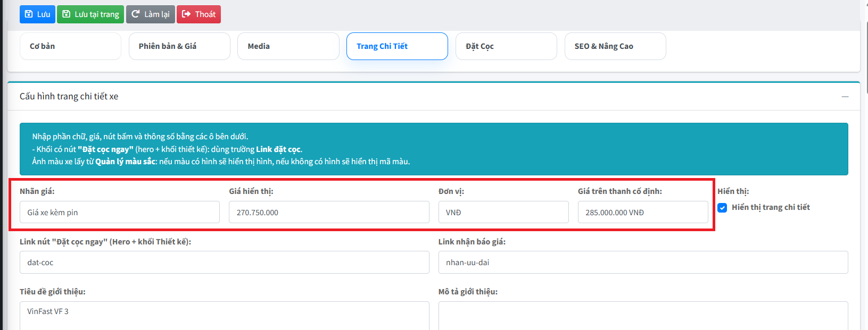Click the exit icon on Thoát button
The height and width of the screenshot is (330, 868).
click(x=186, y=14)
